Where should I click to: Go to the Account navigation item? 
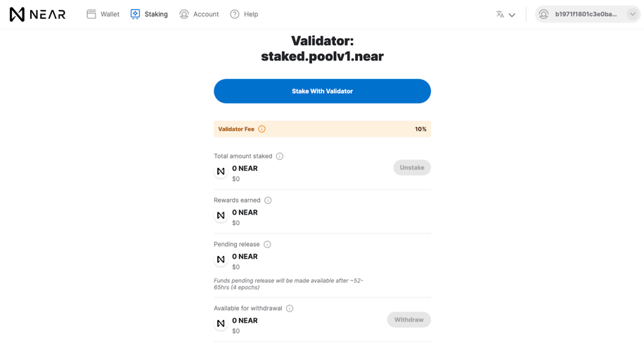(199, 14)
